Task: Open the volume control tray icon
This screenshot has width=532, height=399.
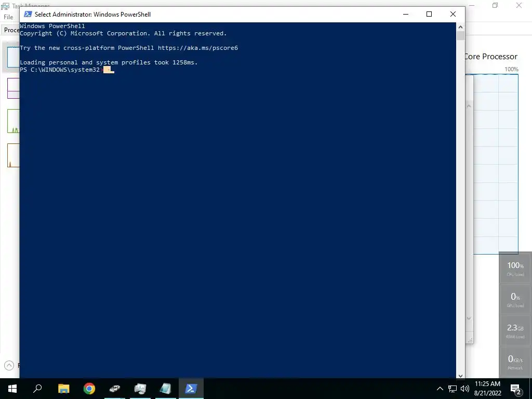Action: [x=465, y=389]
